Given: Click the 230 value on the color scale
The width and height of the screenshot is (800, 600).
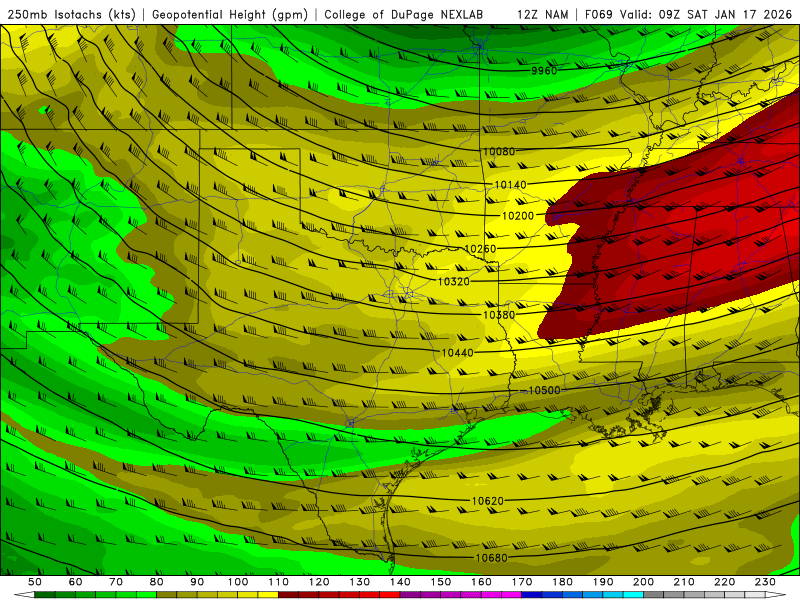Looking at the screenshot, I should (x=765, y=582).
